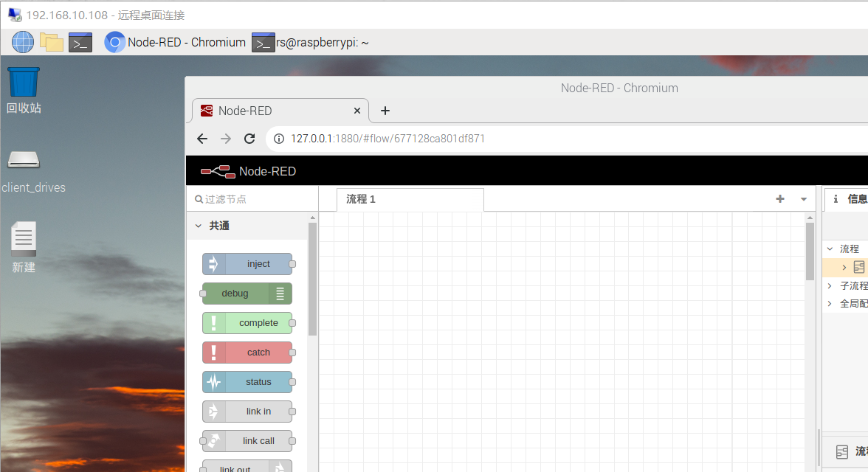The width and height of the screenshot is (868, 472).
Task: Open the web browser globe icon in taskbar
Action: [x=23, y=42]
